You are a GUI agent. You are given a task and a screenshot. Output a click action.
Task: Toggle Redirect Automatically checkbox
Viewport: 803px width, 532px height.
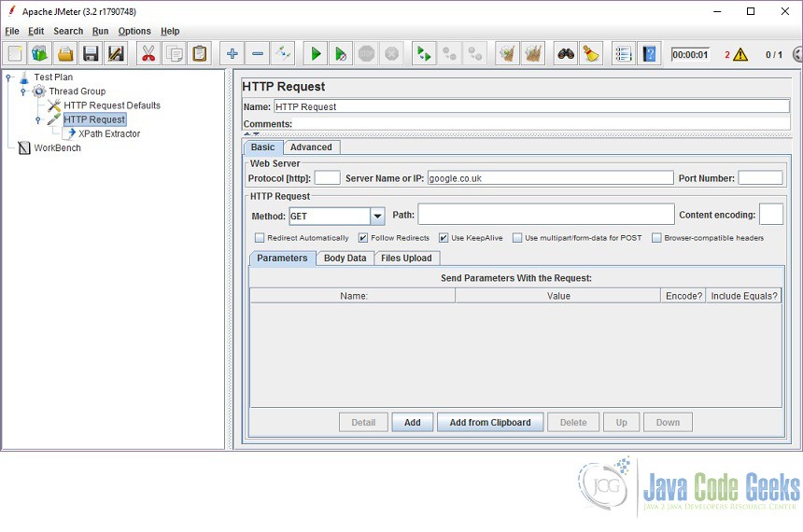click(260, 238)
